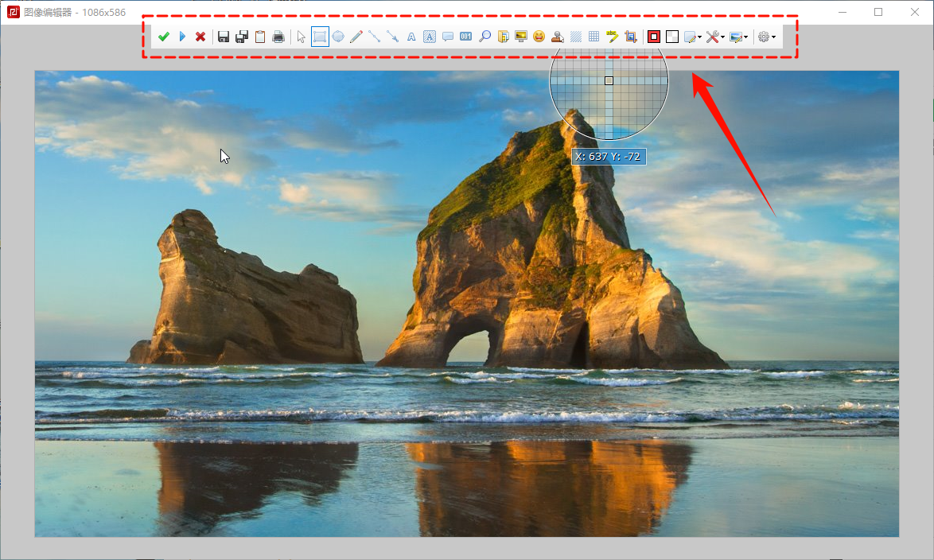Click the blue play arrow button
934x560 pixels.
point(182,37)
